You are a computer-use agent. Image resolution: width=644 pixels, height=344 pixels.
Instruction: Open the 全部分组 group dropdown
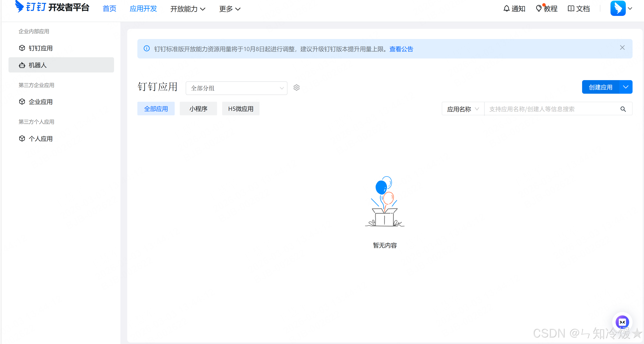(236, 88)
